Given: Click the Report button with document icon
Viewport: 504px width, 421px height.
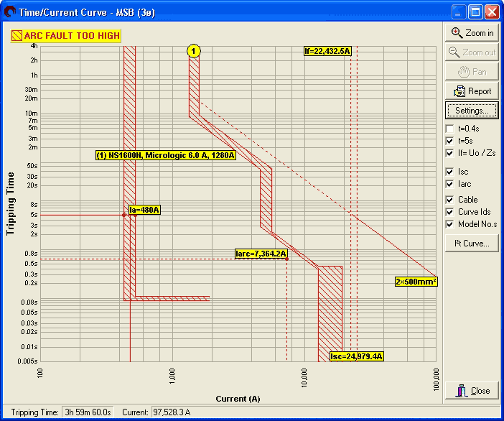Looking at the screenshot, I should [472, 91].
